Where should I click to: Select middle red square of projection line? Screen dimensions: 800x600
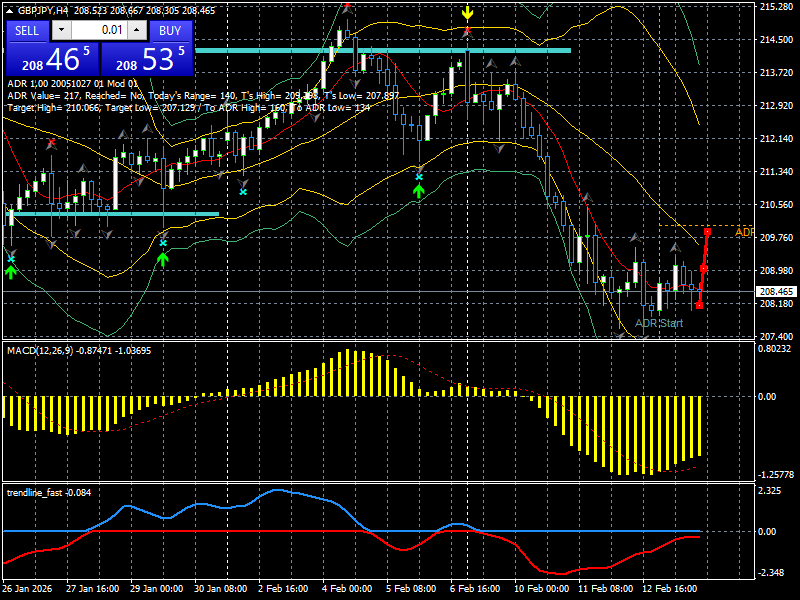704,268
